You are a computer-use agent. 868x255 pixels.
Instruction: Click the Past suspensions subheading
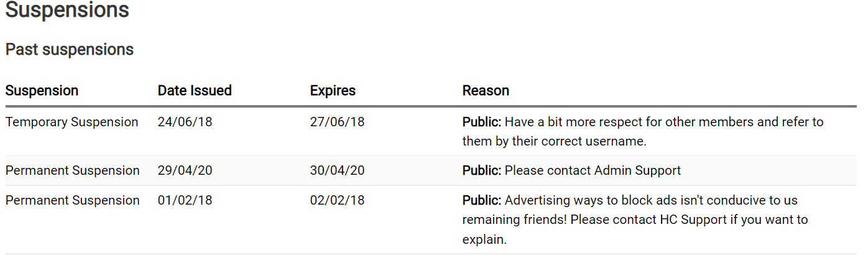(x=70, y=49)
